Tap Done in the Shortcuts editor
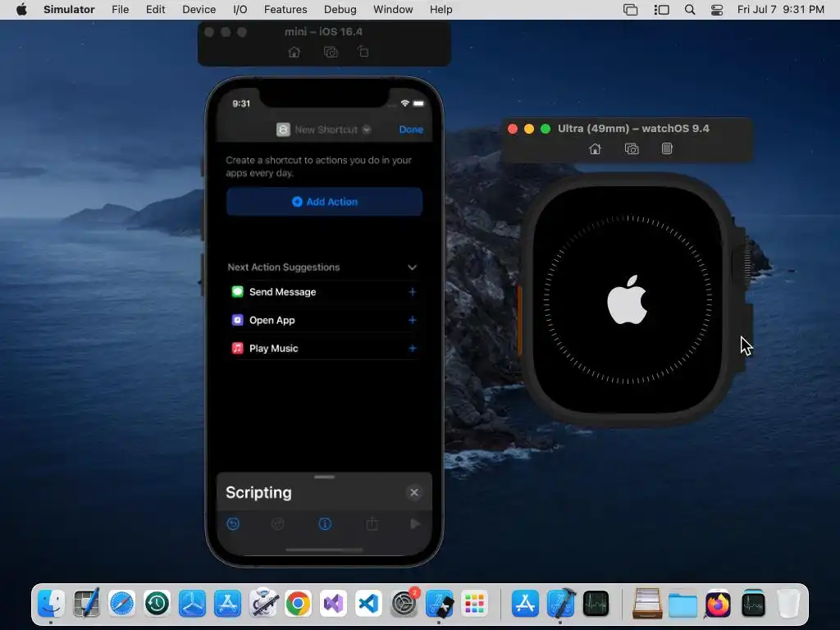The image size is (840, 630). [411, 130]
